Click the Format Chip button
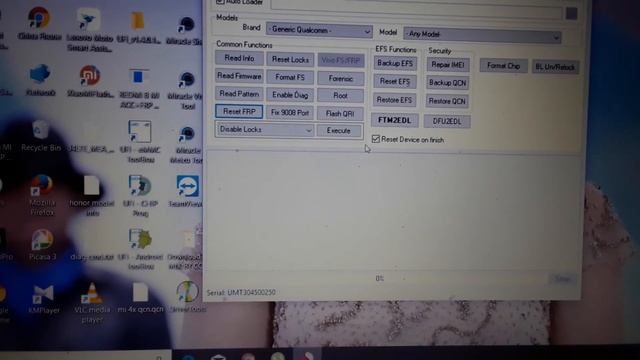640x360 pixels. coord(503,66)
